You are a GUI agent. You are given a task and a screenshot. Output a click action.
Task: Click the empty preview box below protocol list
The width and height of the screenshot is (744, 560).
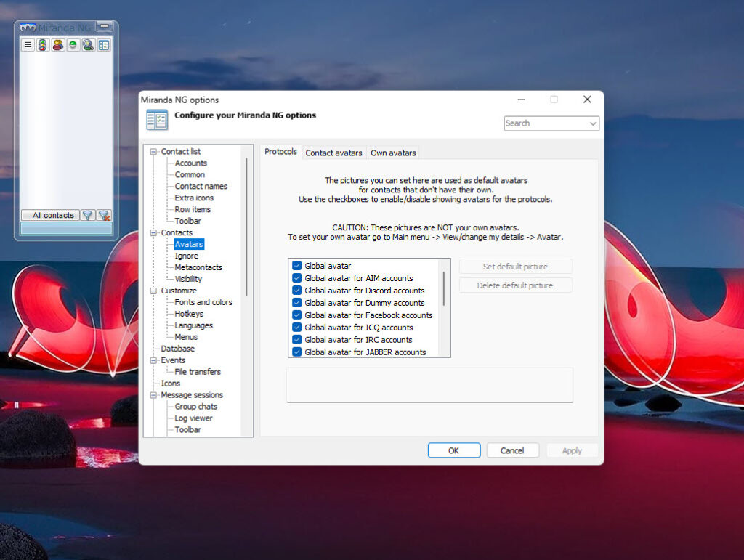coord(430,385)
